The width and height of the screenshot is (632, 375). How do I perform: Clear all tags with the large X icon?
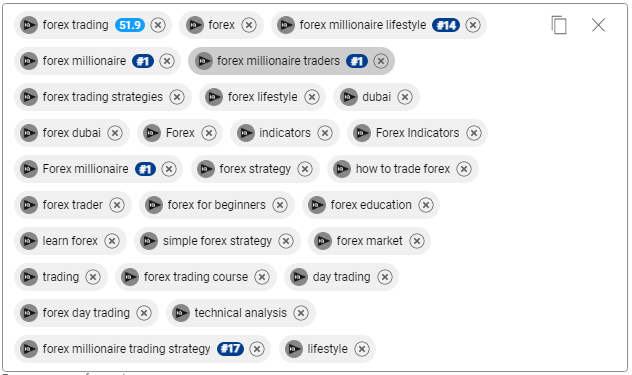[x=598, y=25]
